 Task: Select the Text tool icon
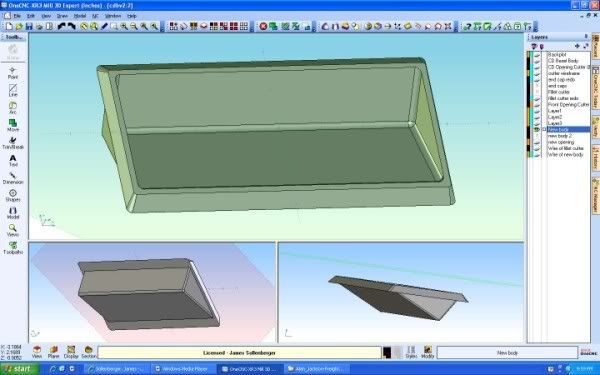pos(13,161)
